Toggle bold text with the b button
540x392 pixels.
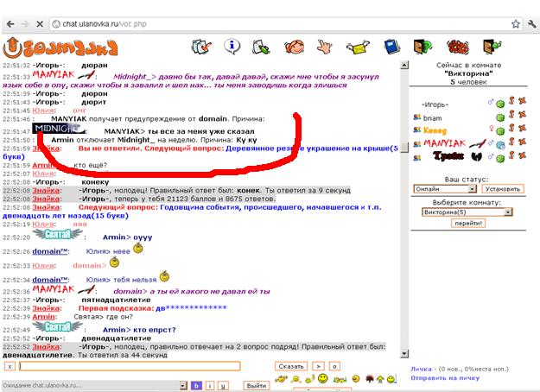196,385
